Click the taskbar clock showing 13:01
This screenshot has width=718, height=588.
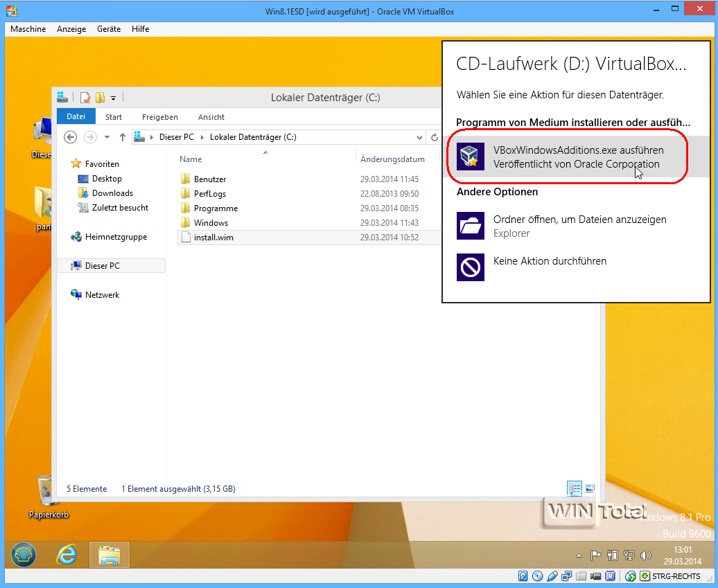click(682, 555)
